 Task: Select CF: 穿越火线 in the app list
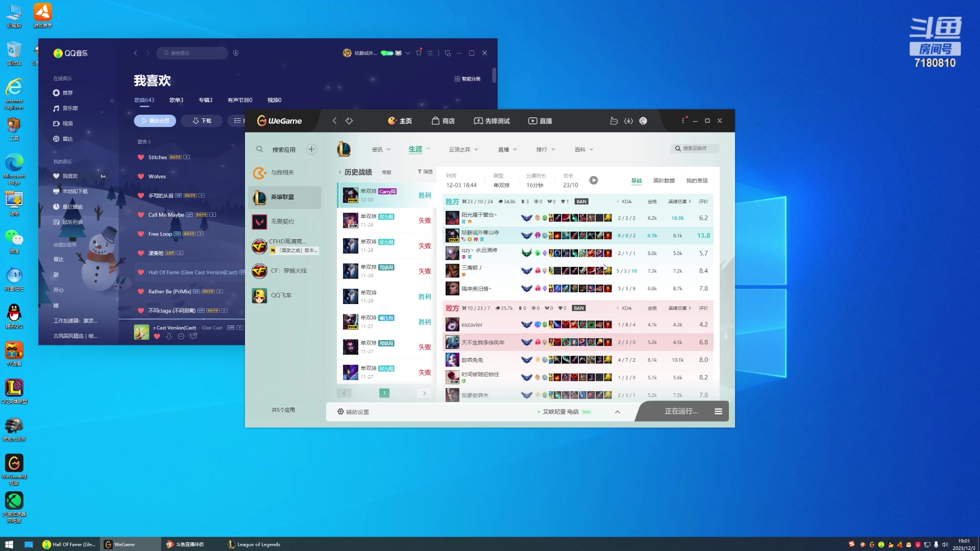(x=285, y=271)
